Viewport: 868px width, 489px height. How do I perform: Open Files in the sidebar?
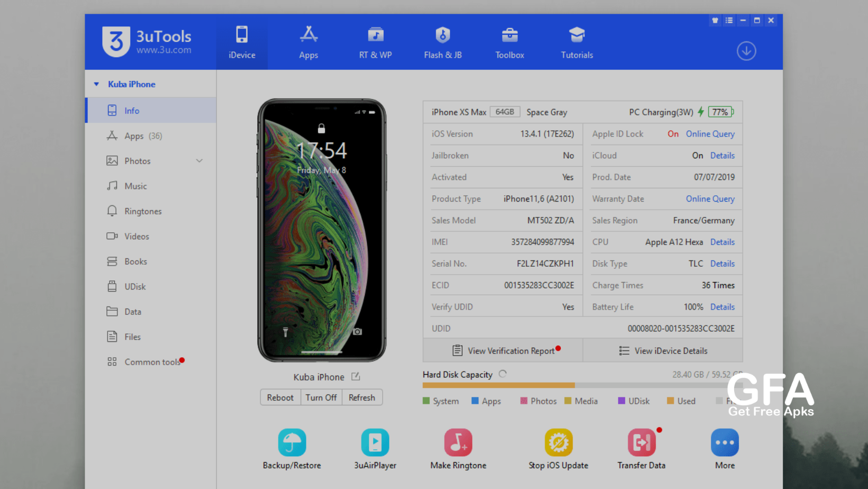(151, 337)
